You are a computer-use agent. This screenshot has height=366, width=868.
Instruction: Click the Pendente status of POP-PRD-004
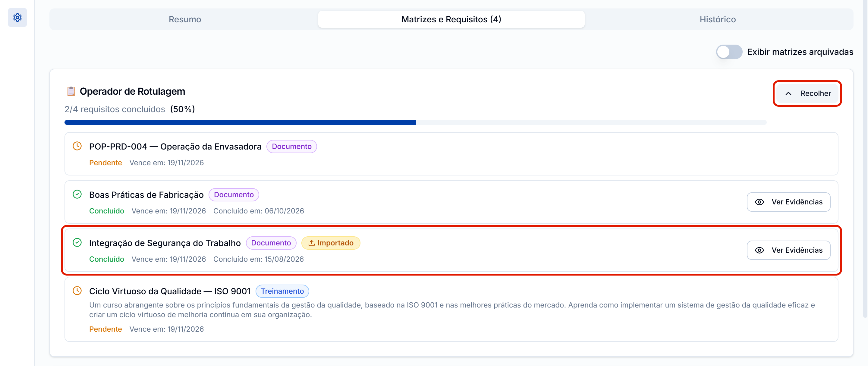[x=105, y=162]
